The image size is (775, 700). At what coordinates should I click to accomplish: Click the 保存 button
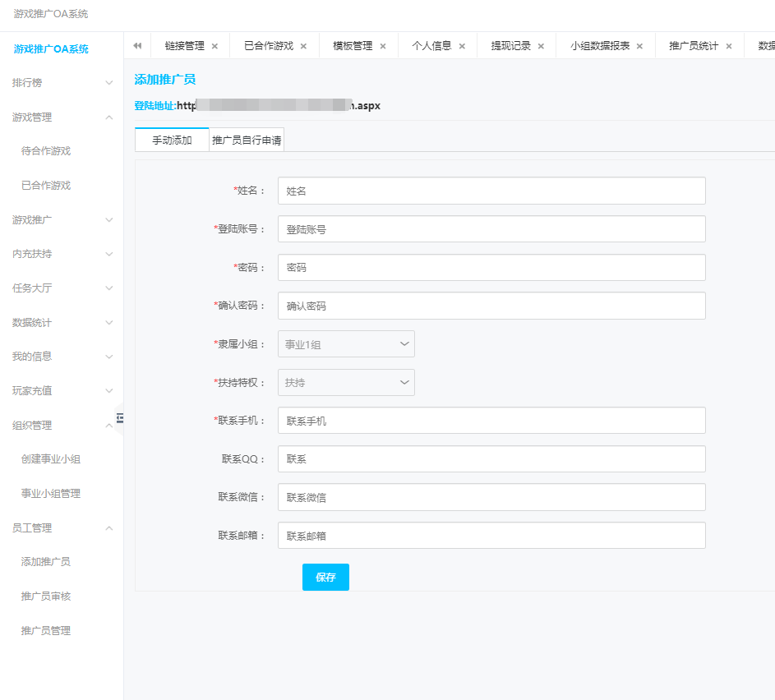pos(325,578)
